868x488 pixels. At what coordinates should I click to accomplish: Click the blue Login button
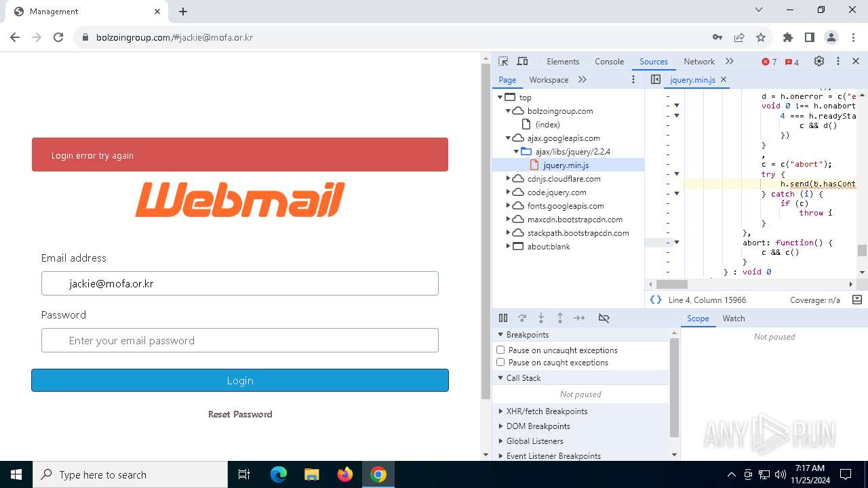240,380
